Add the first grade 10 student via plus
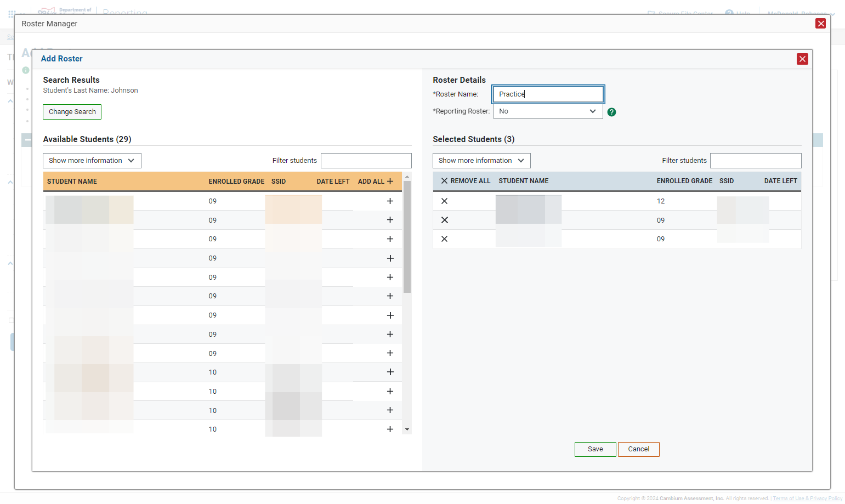Viewport: 845px width, 504px height. coord(390,372)
